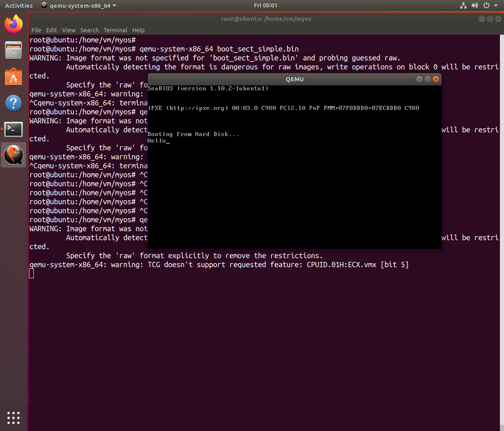Viewport: 504px width, 431px height.
Task: Open the Help dock icon
Action: pyautogui.click(x=13, y=103)
